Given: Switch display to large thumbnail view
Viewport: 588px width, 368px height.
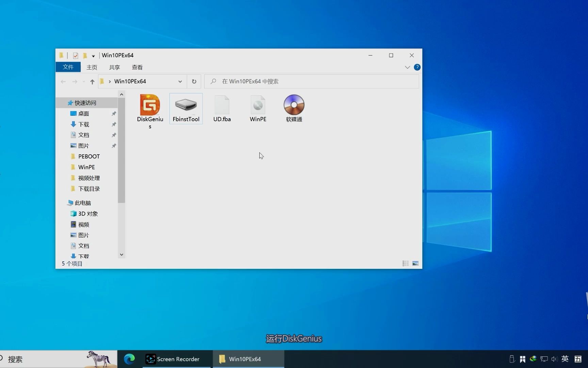Looking at the screenshot, I should pos(415,263).
